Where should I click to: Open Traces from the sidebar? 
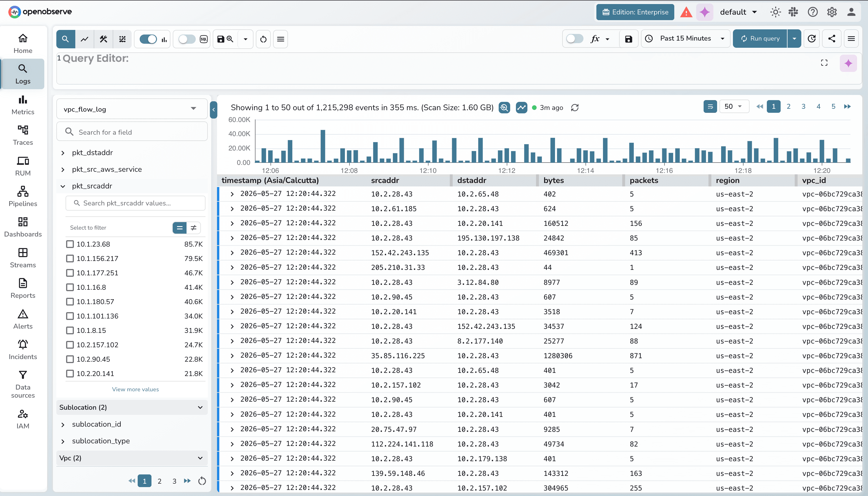pos(23,136)
